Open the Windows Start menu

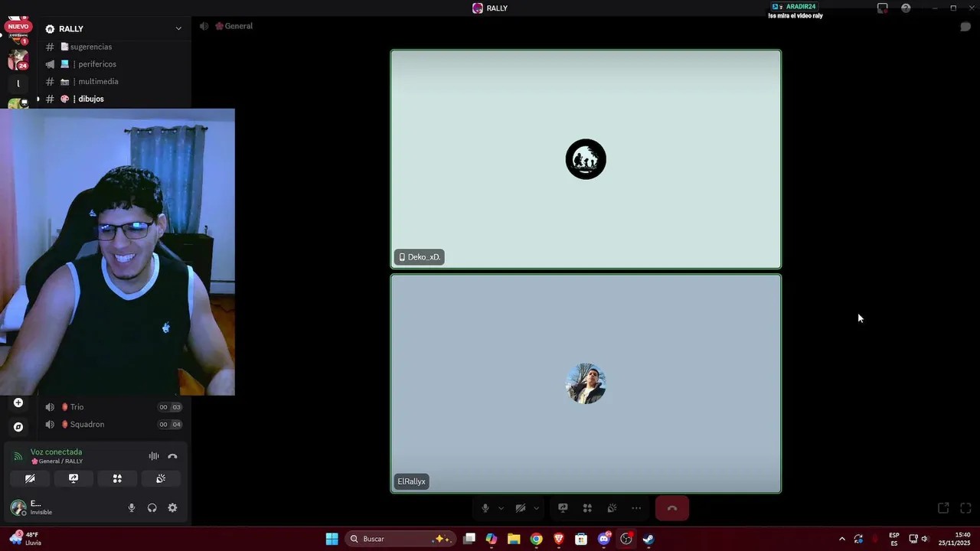coord(332,539)
